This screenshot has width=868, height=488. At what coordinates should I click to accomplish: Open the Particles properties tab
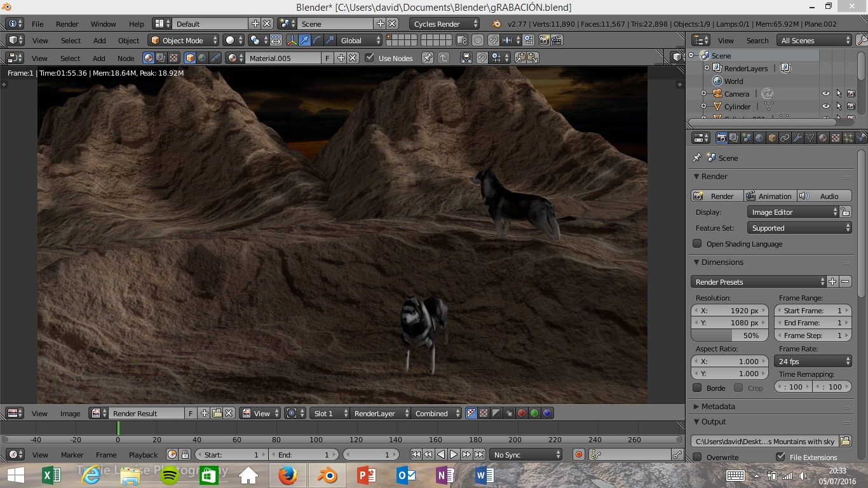point(848,138)
